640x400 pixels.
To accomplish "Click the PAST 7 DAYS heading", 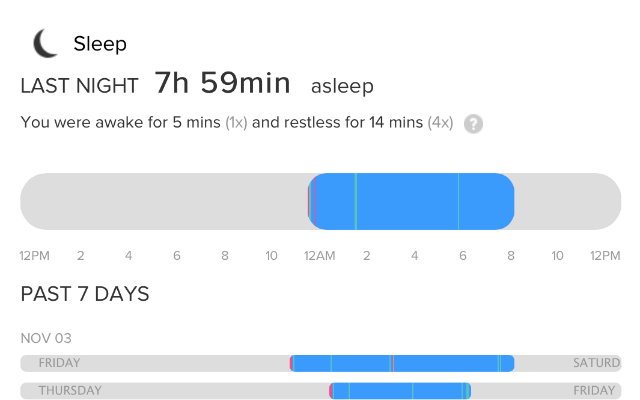I will [85, 294].
